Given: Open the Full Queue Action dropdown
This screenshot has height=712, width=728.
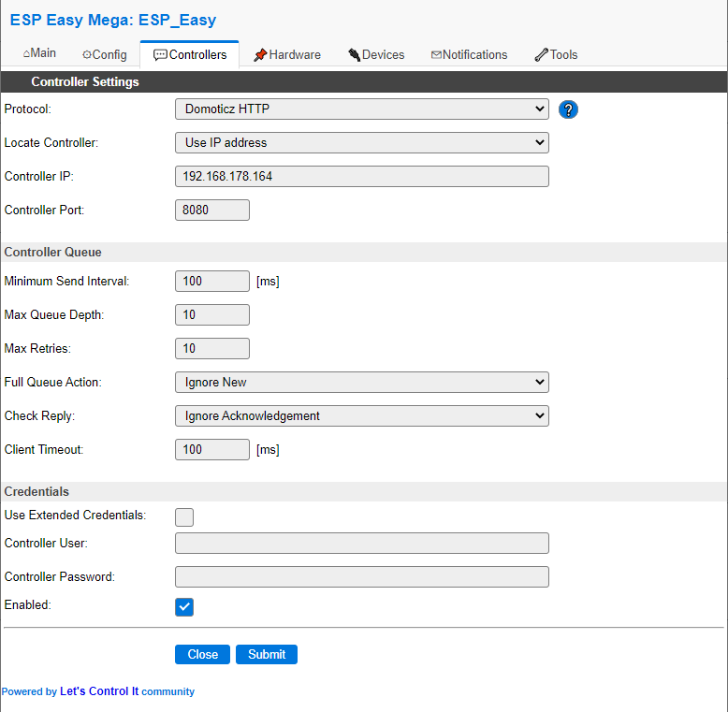Looking at the screenshot, I should (x=362, y=382).
